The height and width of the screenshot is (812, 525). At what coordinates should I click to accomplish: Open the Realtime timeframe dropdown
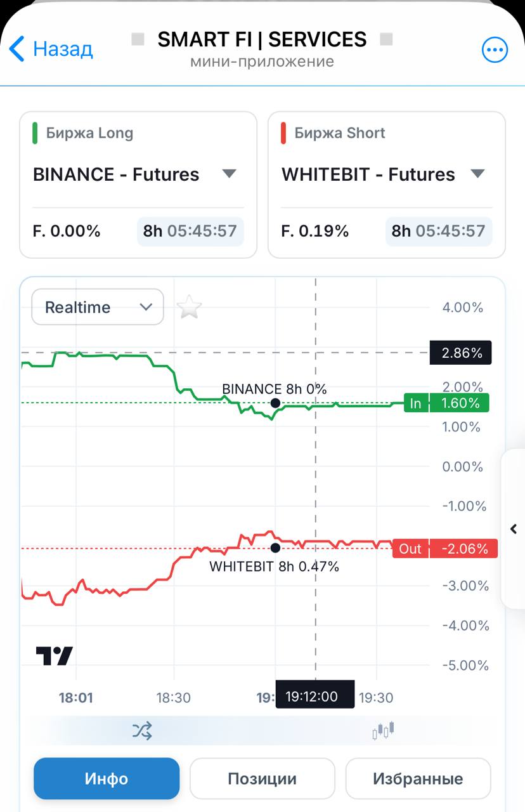(98, 307)
